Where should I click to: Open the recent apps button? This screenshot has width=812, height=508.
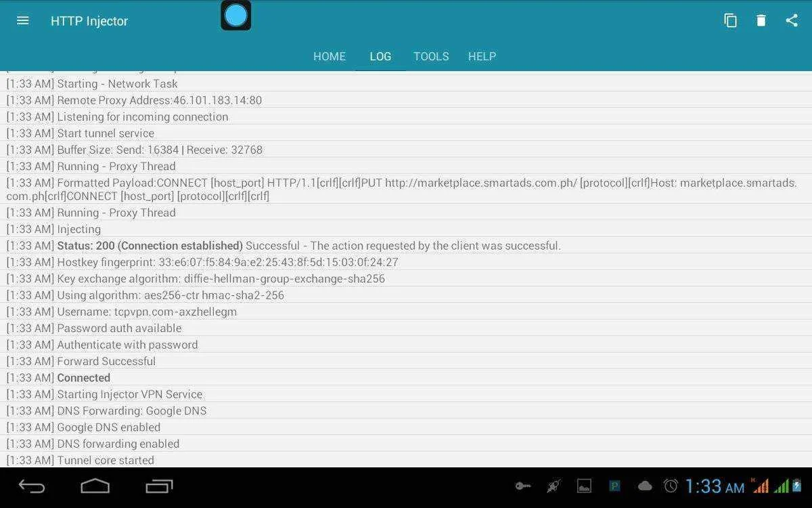click(x=160, y=486)
